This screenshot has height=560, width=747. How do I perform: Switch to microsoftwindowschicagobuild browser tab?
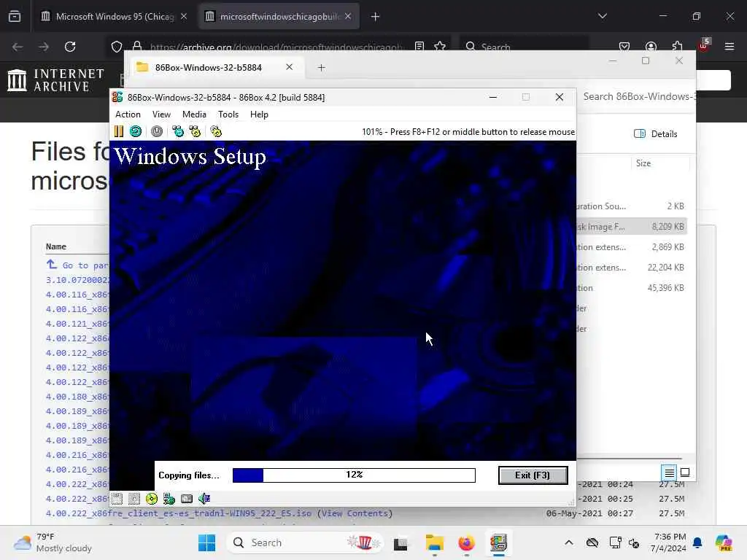[x=279, y=17]
